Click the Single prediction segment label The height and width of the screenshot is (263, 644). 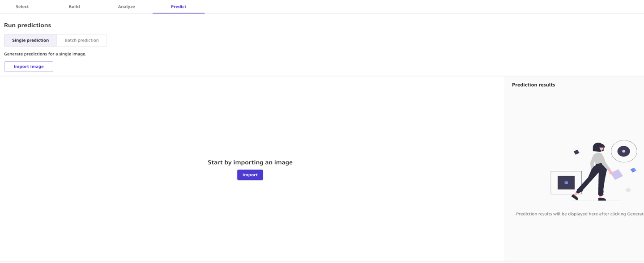[x=30, y=40]
